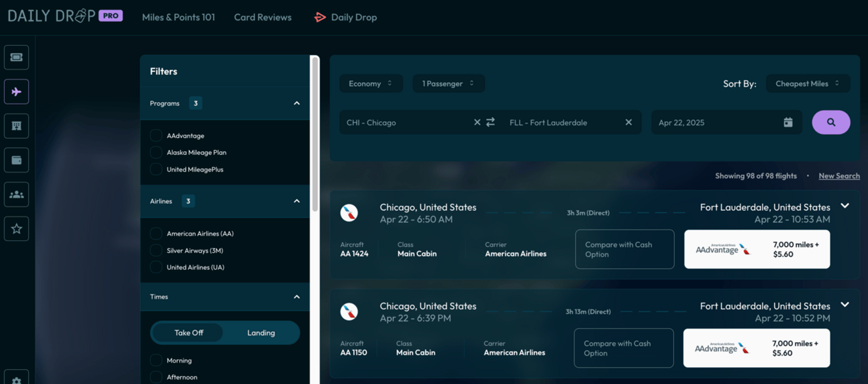Check the United MileagePlus filter
The height and width of the screenshot is (384, 868).
pyautogui.click(x=156, y=169)
